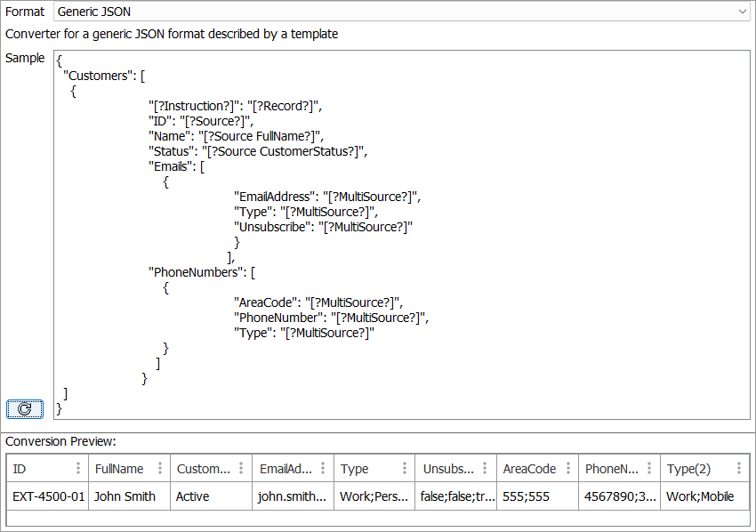Select the John Smith cell

(x=125, y=496)
